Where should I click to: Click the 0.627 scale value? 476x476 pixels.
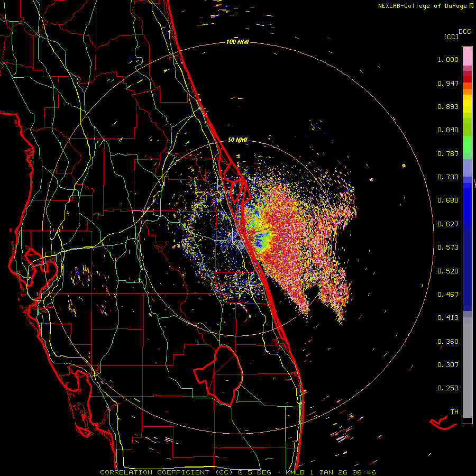(448, 224)
